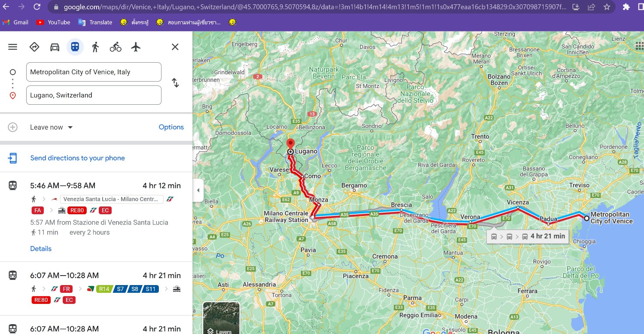Close the directions panel
Viewport: 644px width, 334px height.
coord(175,47)
